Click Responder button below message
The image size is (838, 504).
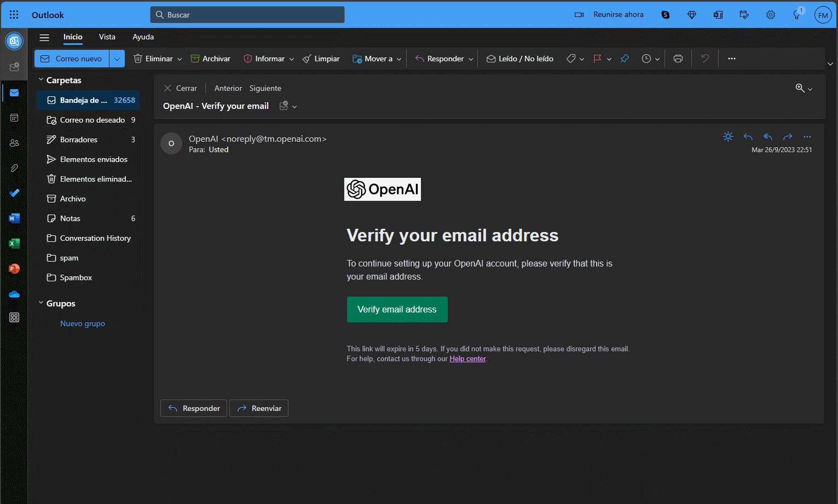coord(194,408)
